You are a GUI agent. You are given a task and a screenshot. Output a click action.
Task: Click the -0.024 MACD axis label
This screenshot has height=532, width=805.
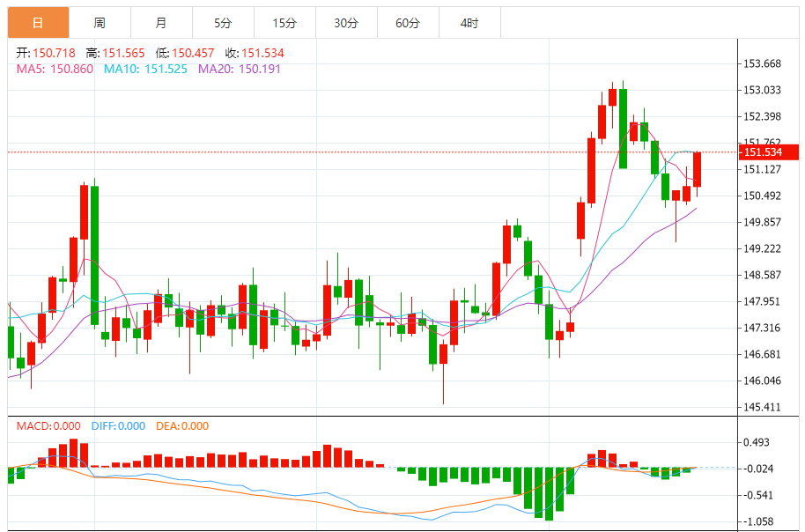[757, 469]
